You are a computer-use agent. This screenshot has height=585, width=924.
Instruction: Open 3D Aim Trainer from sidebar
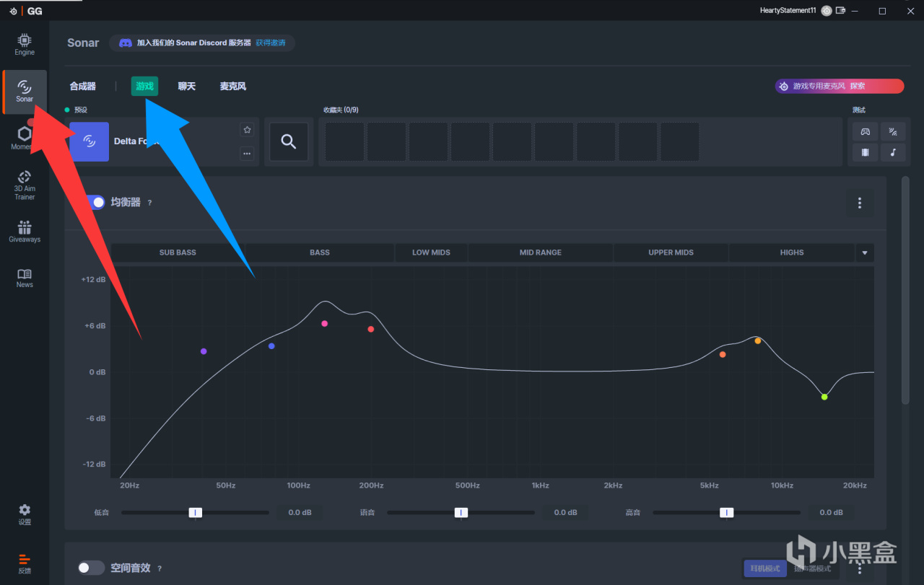(x=25, y=185)
